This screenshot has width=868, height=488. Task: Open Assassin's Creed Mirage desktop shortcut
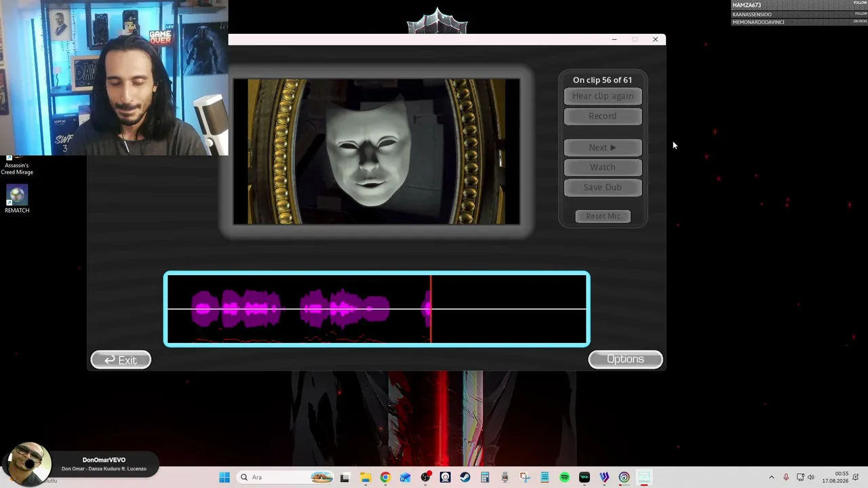tap(17, 165)
